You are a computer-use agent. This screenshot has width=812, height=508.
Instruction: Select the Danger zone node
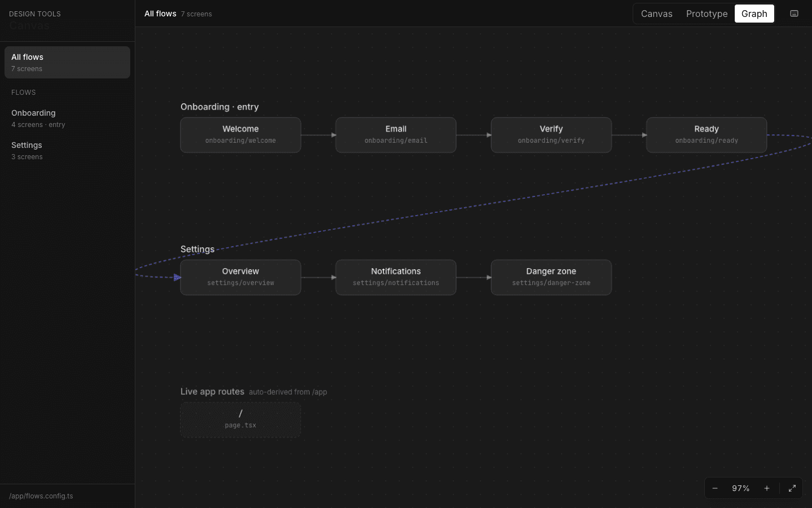pyautogui.click(x=551, y=277)
